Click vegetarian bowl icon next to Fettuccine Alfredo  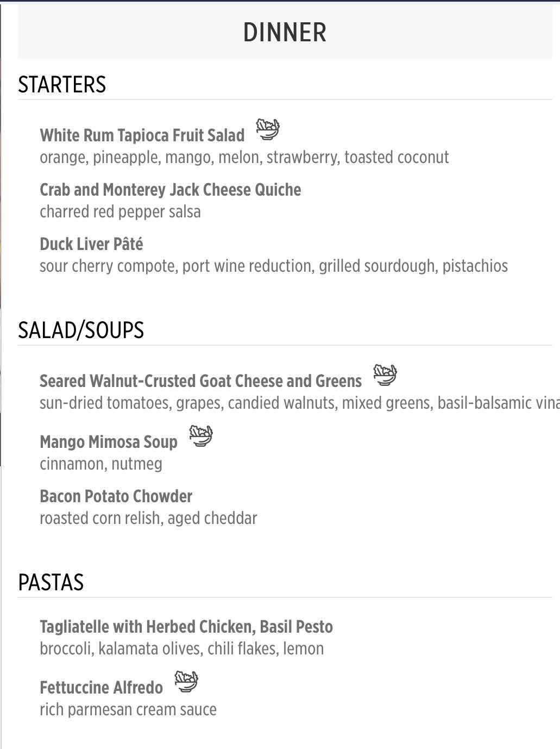186,682
